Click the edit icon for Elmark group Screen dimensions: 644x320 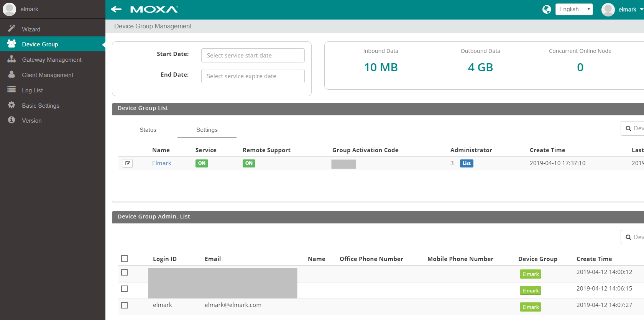(128, 163)
